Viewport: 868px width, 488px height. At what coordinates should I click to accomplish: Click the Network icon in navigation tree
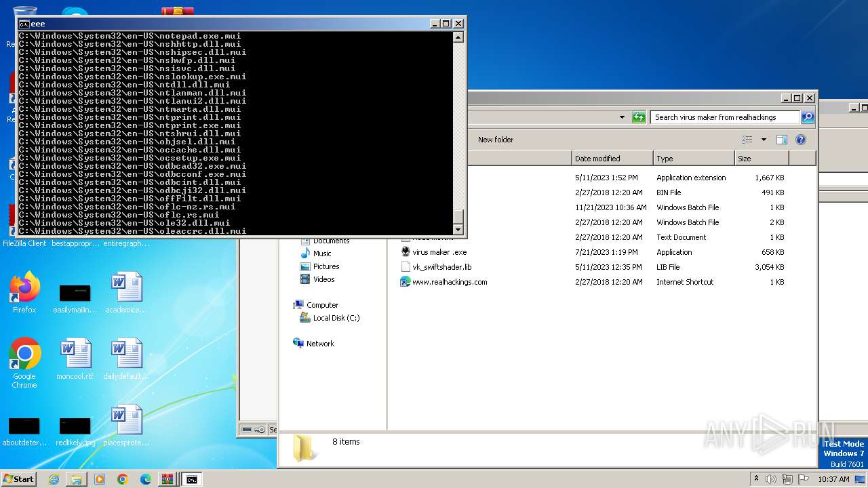click(298, 343)
